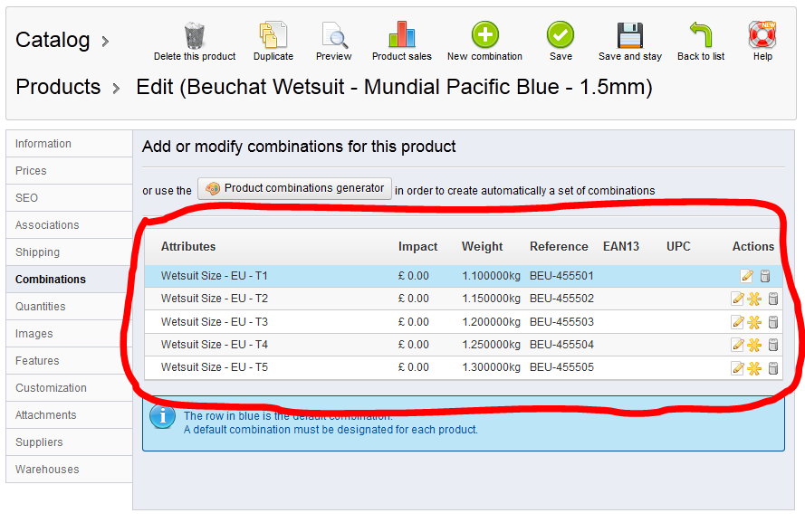Edit the Wetsuit Size EU T4 combination
Viewport: 805px width, 532px height.
(x=738, y=345)
